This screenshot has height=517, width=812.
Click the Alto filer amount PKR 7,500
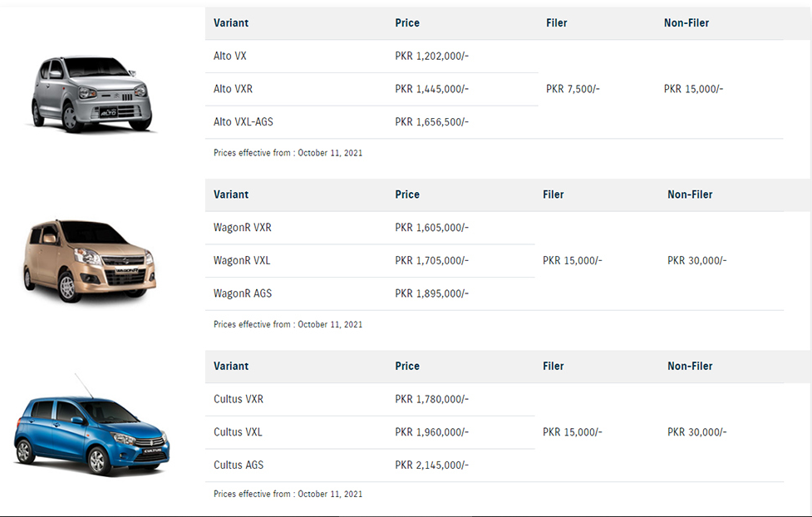click(x=573, y=89)
